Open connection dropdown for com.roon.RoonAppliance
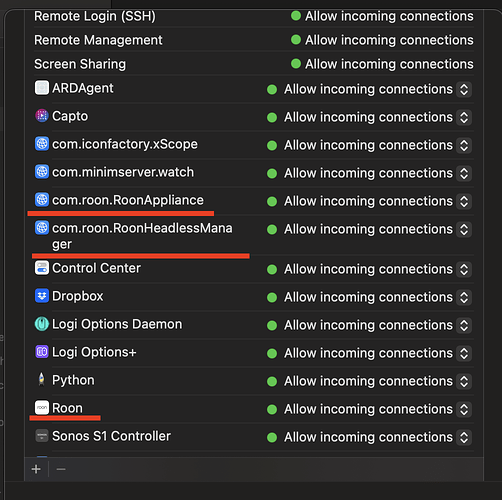 [x=464, y=201]
